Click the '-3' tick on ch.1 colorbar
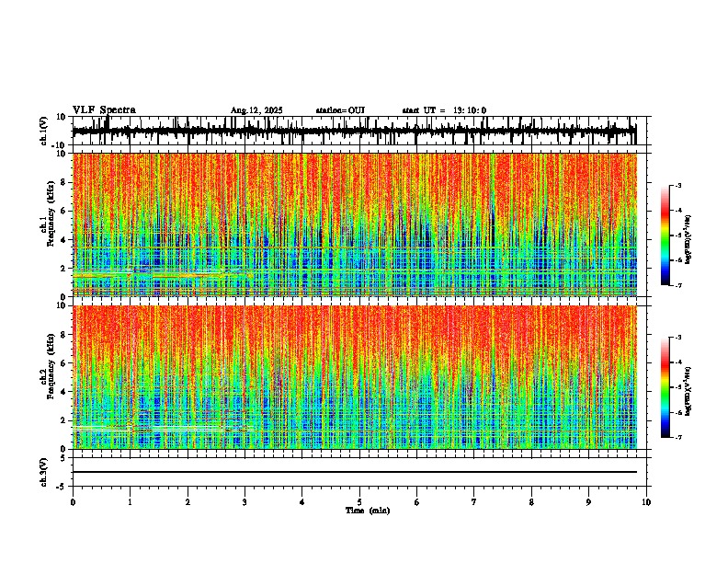The width and height of the screenshot is (728, 563). click(x=677, y=186)
